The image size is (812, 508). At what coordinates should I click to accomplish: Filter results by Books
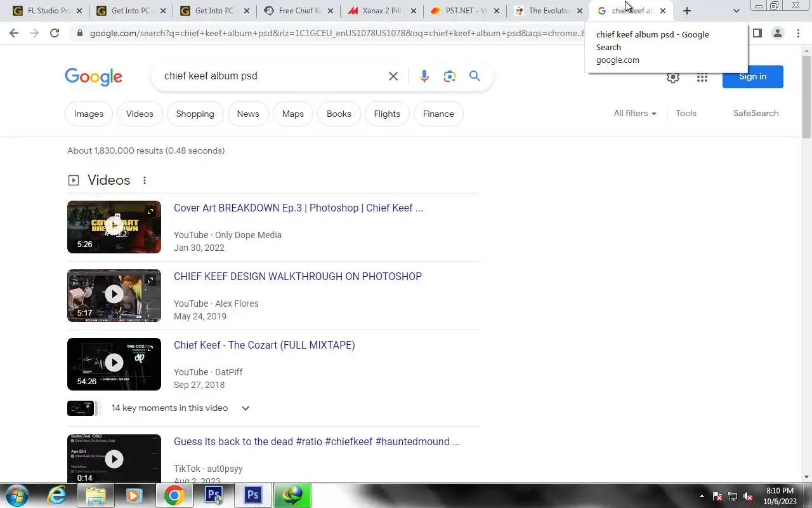coord(339,114)
